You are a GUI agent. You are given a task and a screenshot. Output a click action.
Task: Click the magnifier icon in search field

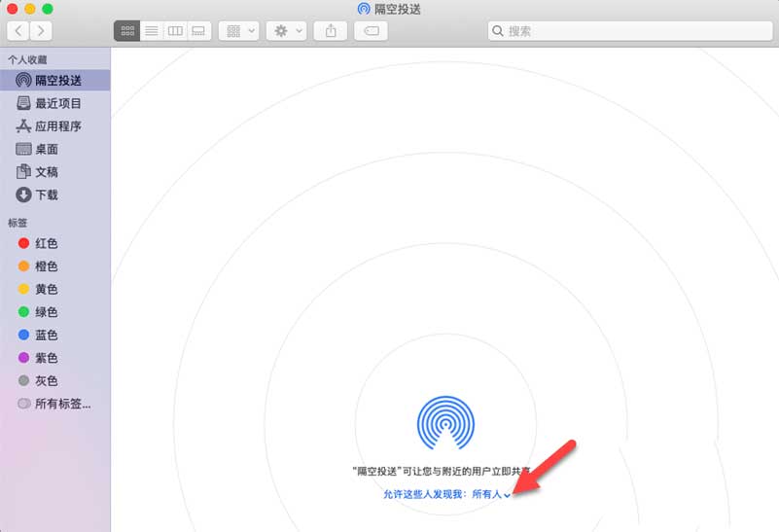497,31
